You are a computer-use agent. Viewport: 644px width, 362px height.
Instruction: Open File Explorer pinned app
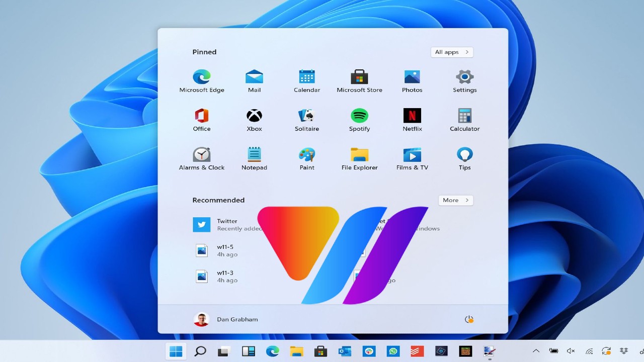click(x=359, y=159)
